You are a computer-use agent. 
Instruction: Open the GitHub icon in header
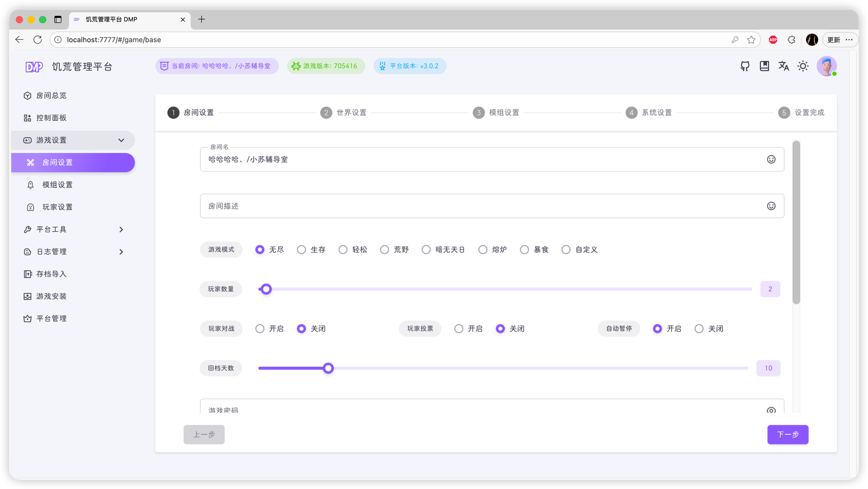click(x=745, y=66)
